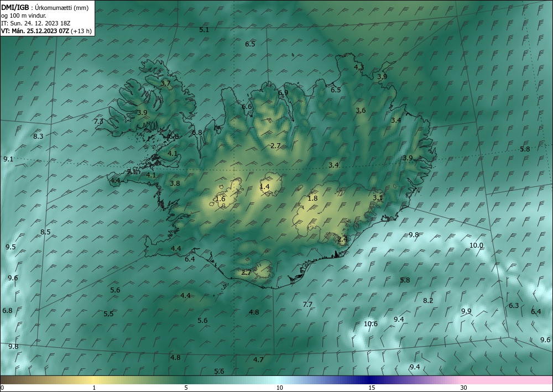Image resolution: width=553 pixels, height=392 pixels.
Task: Pick the yellow section of the color scale
Action: (94, 380)
